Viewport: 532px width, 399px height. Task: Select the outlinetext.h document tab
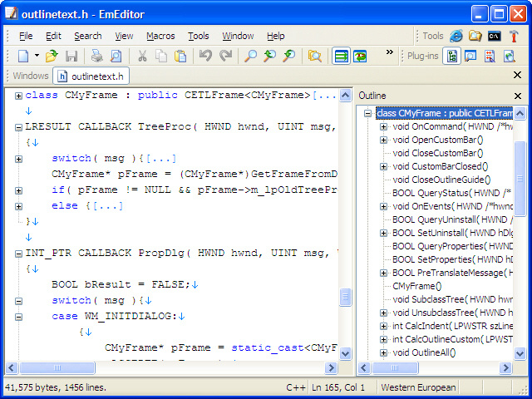coord(91,76)
